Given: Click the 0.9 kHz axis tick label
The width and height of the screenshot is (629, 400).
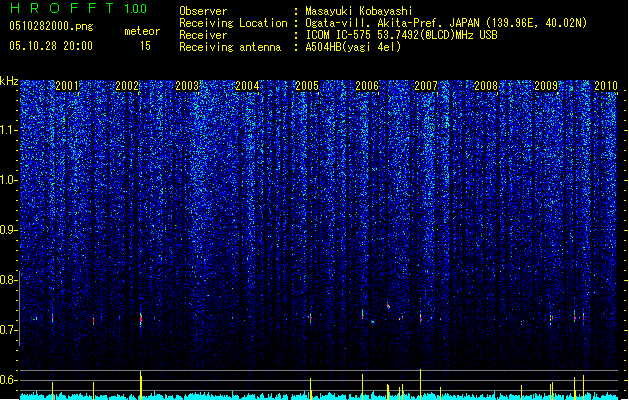Looking at the screenshot, I should click(9, 230).
